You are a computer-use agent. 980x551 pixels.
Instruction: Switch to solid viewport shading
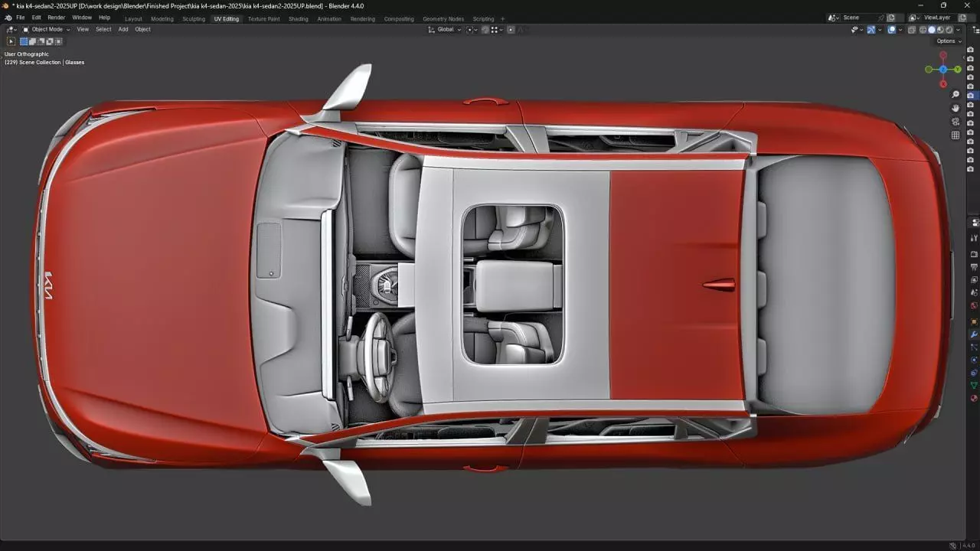(x=932, y=29)
